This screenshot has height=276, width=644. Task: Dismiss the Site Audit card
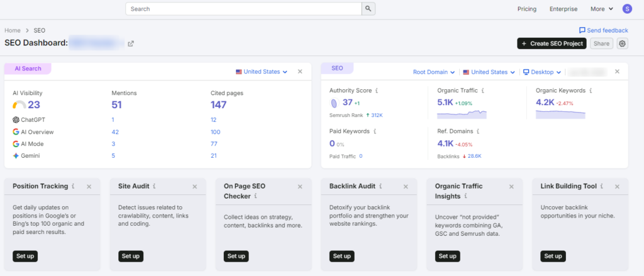tap(195, 187)
